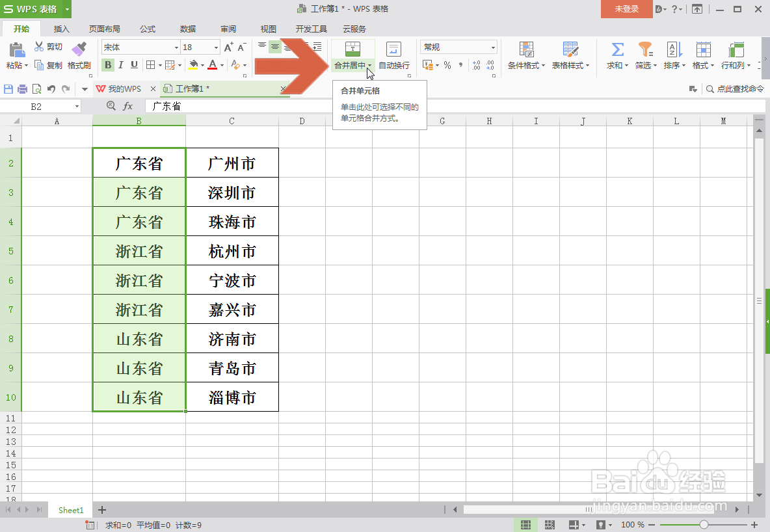The width and height of the screenshot is (770, 532).
Task: Click the Undo arrow icon
Action: click(51, 89)
